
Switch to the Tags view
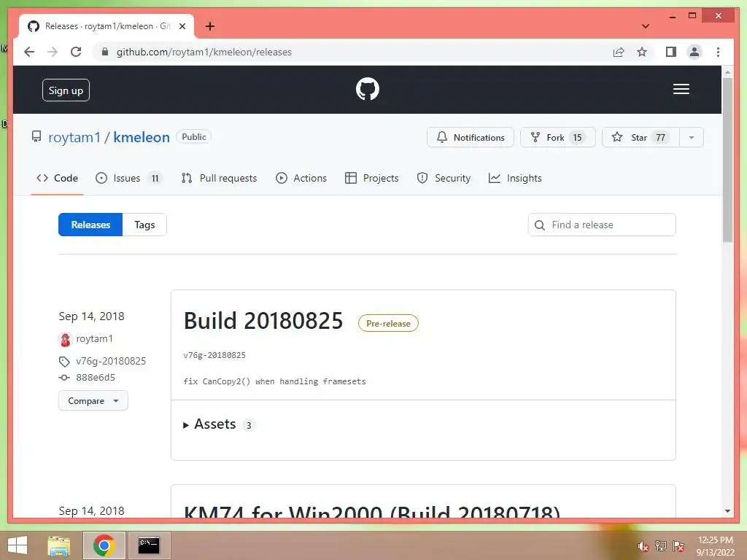click(x=144, y=225)
